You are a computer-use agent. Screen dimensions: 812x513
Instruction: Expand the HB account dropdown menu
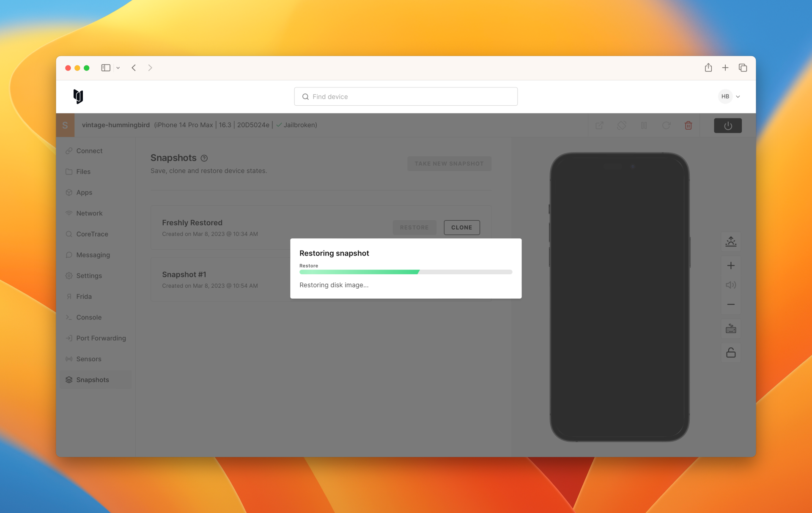click(x=730, y=96)
